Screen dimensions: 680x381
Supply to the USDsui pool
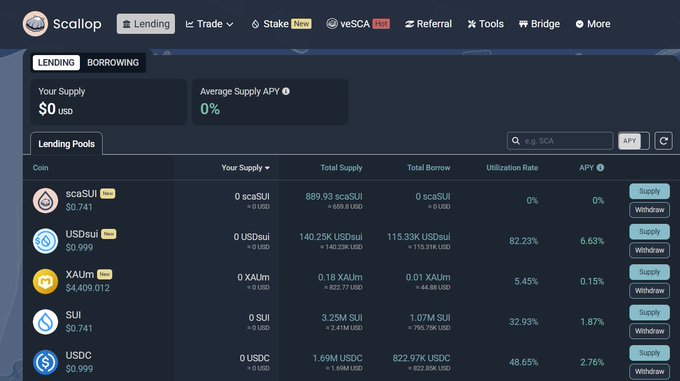tap(649, 231)
